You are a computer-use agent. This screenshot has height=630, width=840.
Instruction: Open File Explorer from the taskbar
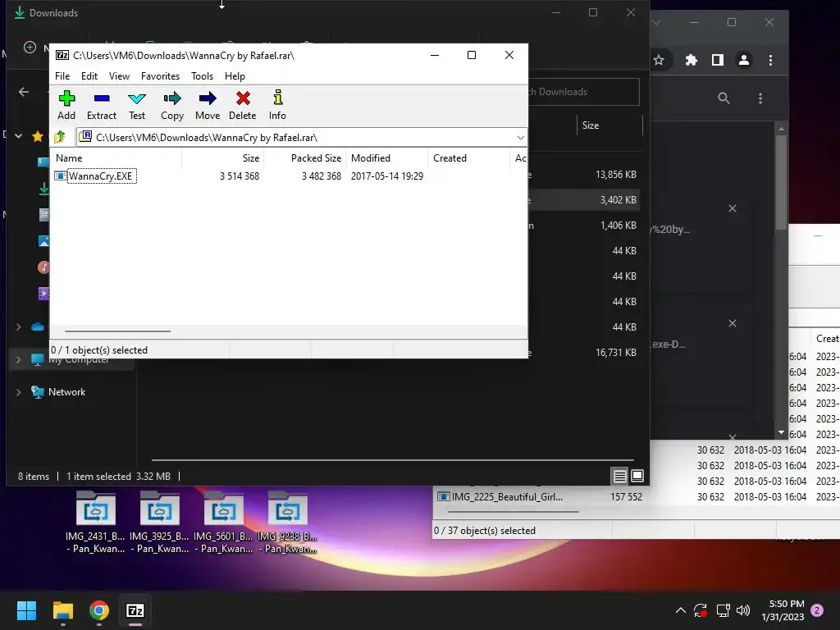point(62,610)
